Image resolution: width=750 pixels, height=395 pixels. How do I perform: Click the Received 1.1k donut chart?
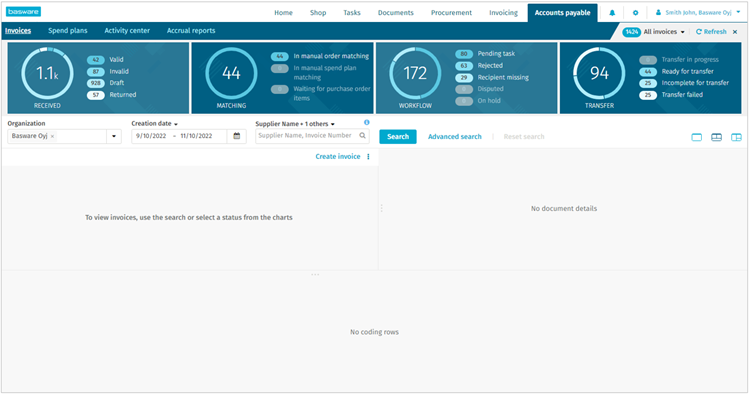tap(47, 73)
